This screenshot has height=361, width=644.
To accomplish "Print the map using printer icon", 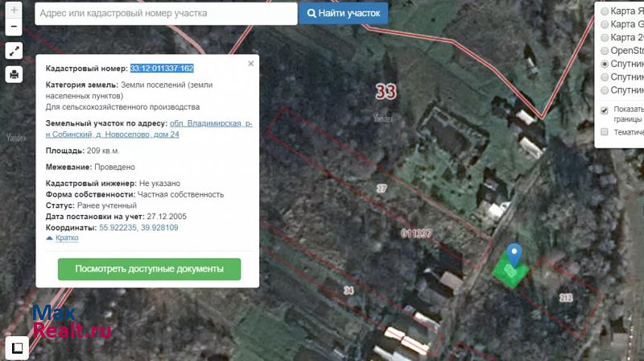I will [14, 75].
